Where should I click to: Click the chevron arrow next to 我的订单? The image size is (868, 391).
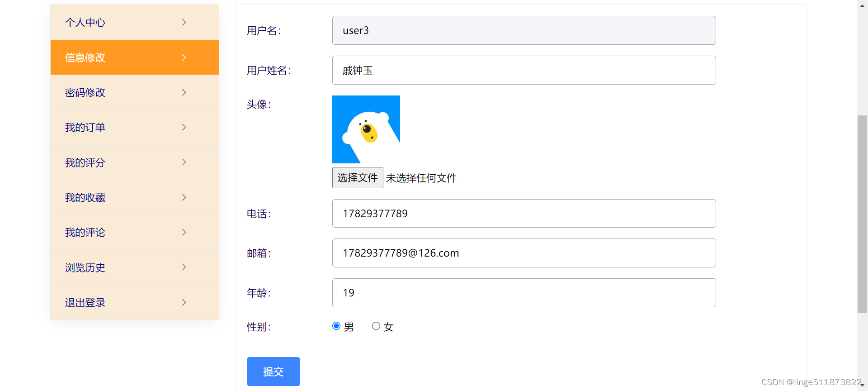184,127
